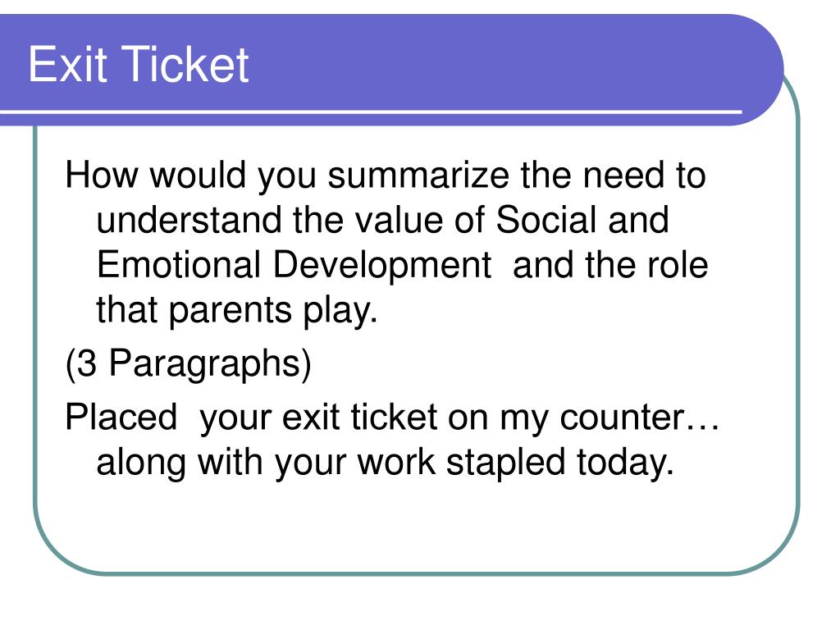The width and height of the screenshot is (840, 630).
Task: Select the "(3 Paragraphs)" line
Action: (188, 363)
